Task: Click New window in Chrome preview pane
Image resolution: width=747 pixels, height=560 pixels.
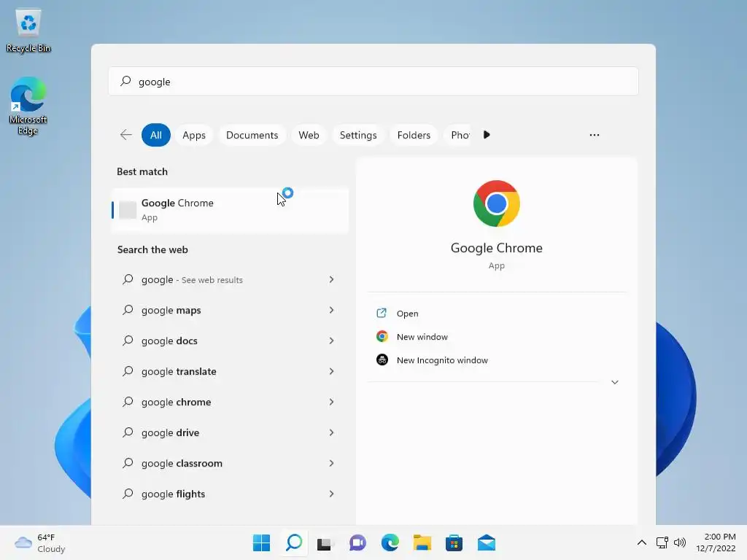Action: click(x=422, y=337)
